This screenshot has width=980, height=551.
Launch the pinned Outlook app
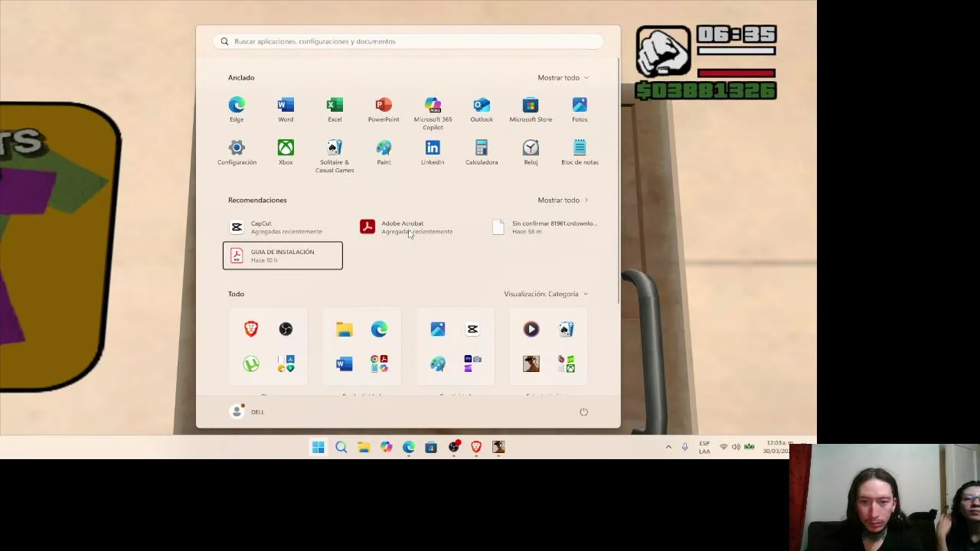[x=482, y=109]
